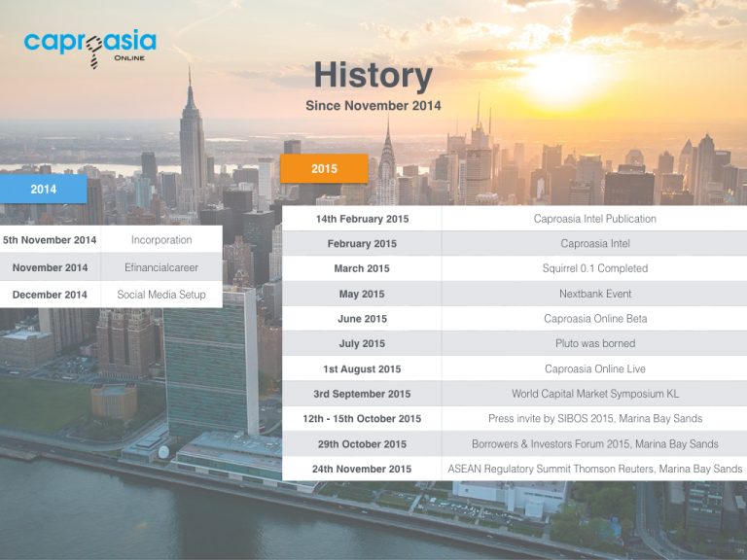747x560 pixels.
Task: Click the Caproasia Online logo
Action: coord(90,48)
